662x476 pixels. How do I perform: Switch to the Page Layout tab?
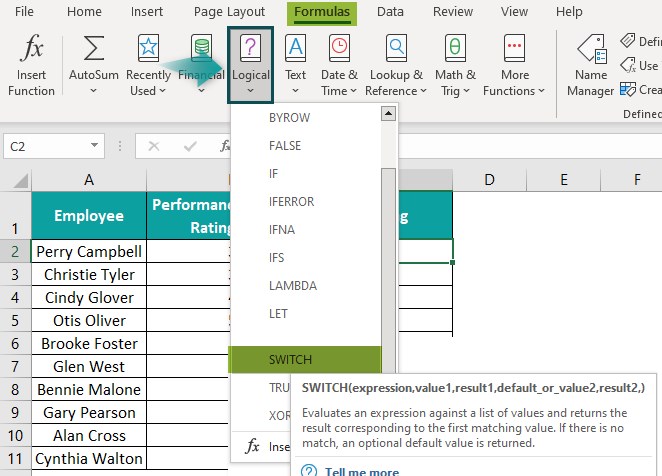[229, 11]
